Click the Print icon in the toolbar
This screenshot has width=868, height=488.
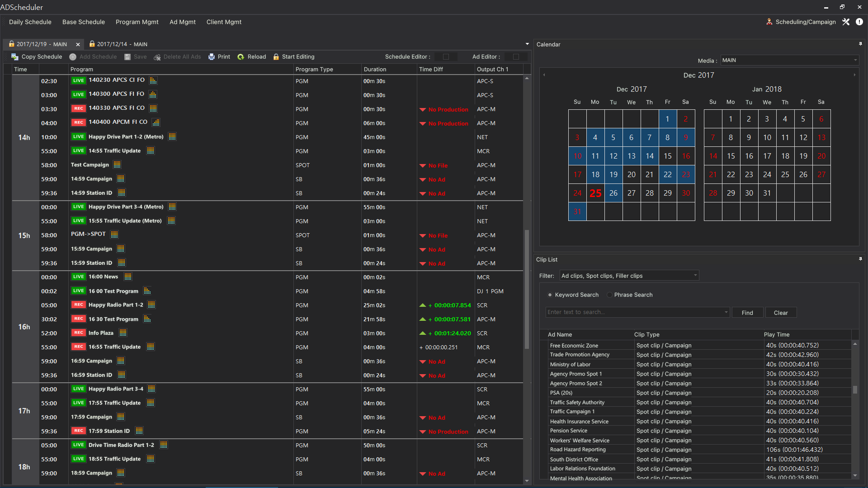pyautogui.click(x=212, y=57)
